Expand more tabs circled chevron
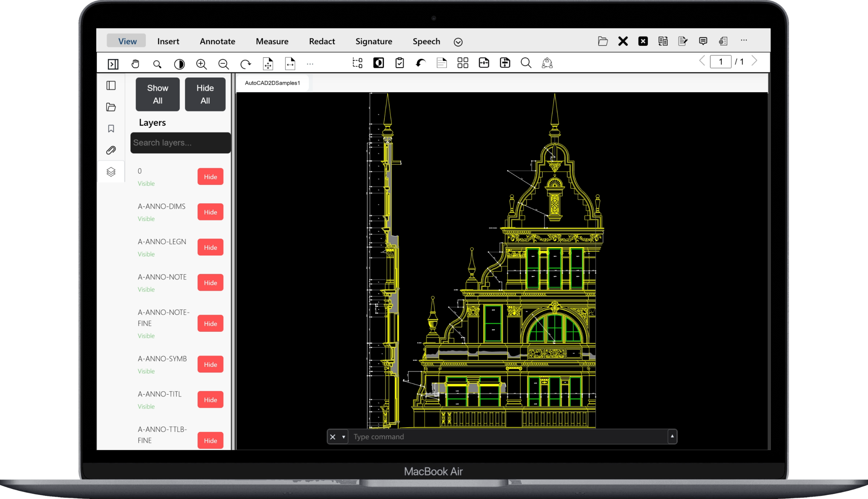The height and width of the screenshot is (499, 868). (458, 42)
